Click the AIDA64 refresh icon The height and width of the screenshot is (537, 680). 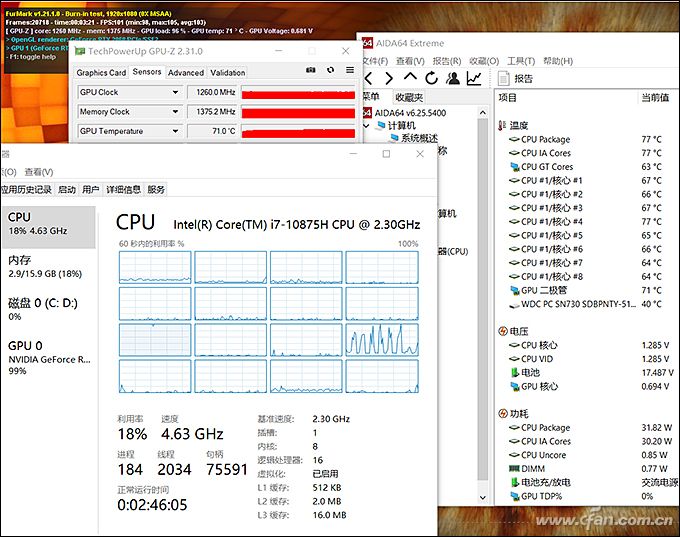(x=432, y=79)
